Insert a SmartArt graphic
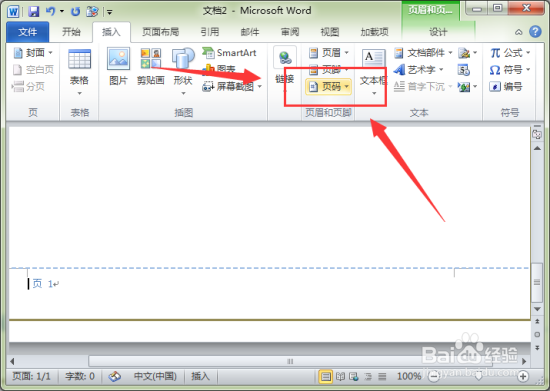 (x=229, y=53)
